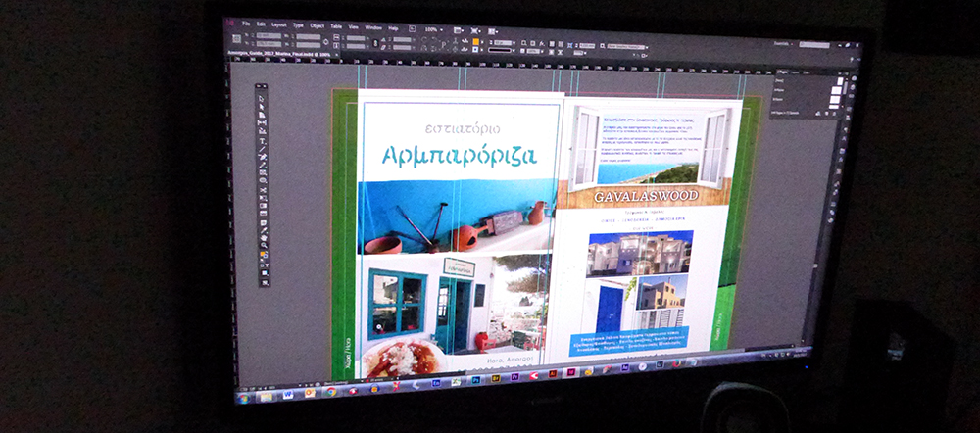Select the terracotta pots photo on left page
This screenshot has height=433, width=980.
click(x=457, y=216)
